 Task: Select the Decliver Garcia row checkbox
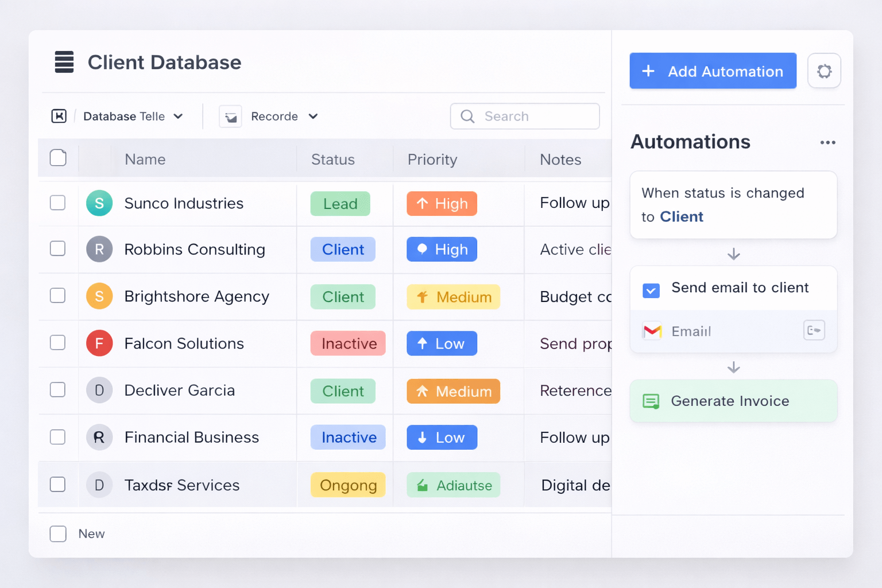(x=57, y=390)
